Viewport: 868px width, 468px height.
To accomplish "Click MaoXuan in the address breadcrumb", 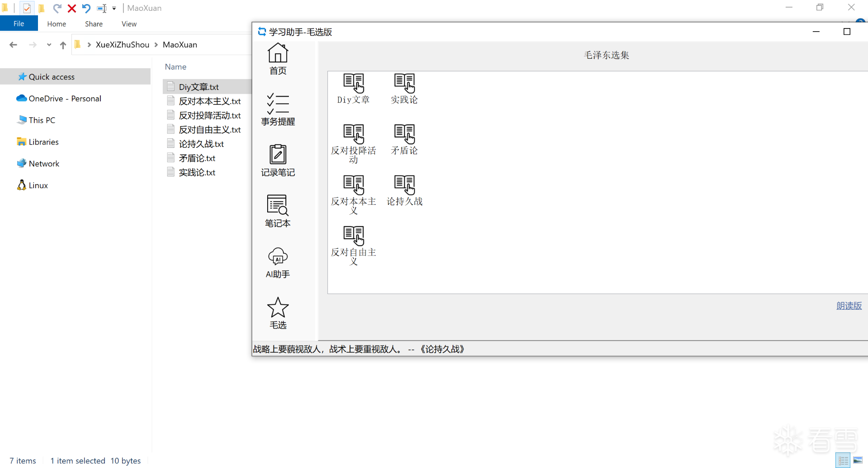I will [180, 45].
